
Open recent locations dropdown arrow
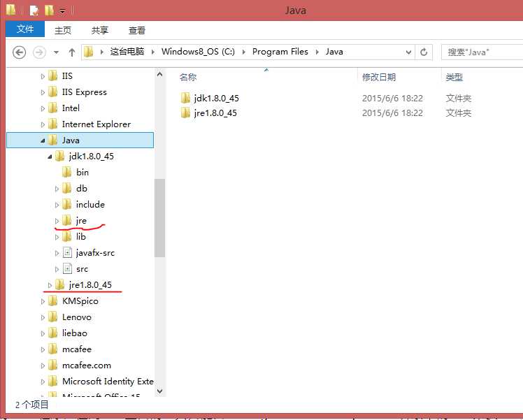56,52
